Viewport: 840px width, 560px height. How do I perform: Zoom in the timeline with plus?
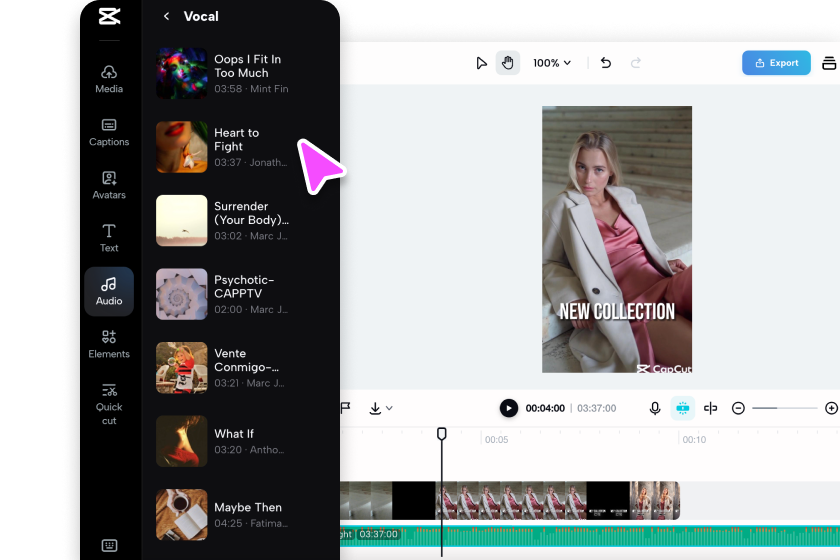[x=831, y=408]
